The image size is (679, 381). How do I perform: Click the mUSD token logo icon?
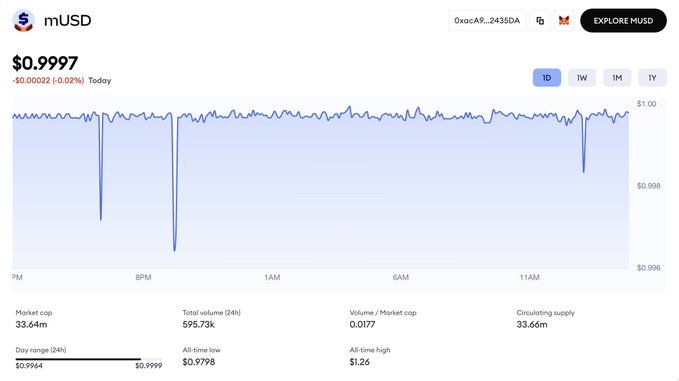coord(23,20)
